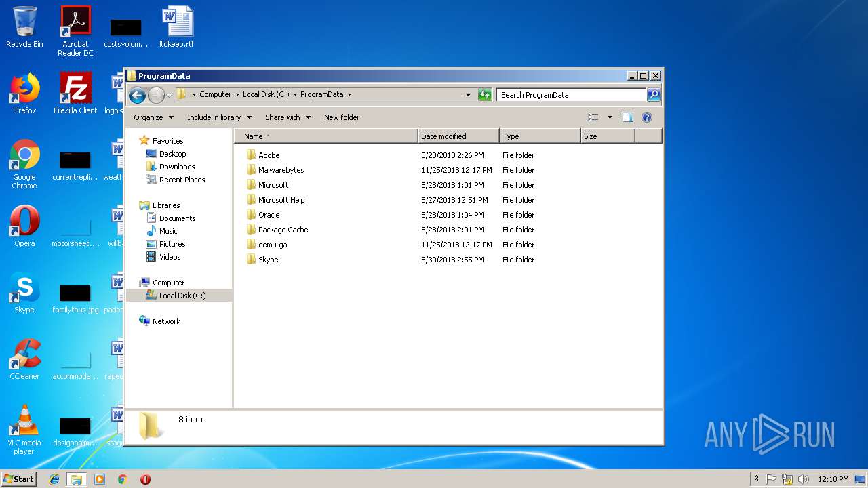The height and width of the screenshot is (488, 868).
Task: Open the Recycle Bin desktop icon
Action: point(24,28)
